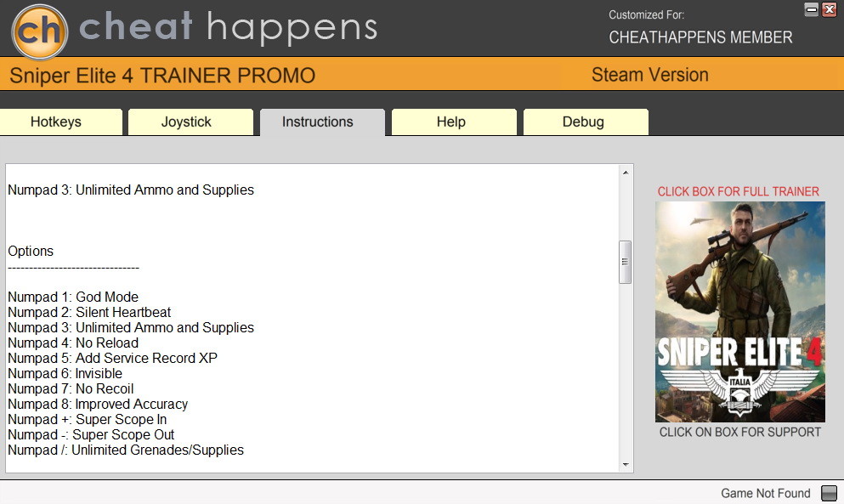The image size is (844, 504).
Task: Click the Steam Version label
Action: tap(649, 74)
